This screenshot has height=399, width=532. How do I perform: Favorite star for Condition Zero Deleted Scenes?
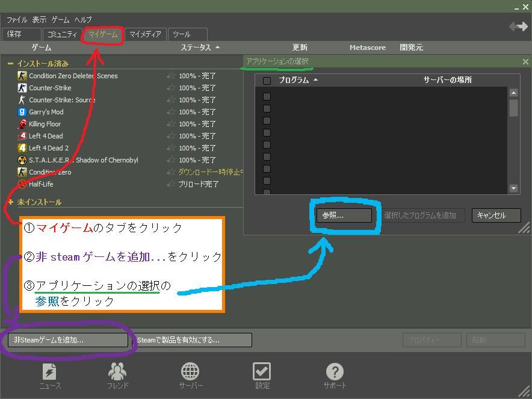click(171, 76)
